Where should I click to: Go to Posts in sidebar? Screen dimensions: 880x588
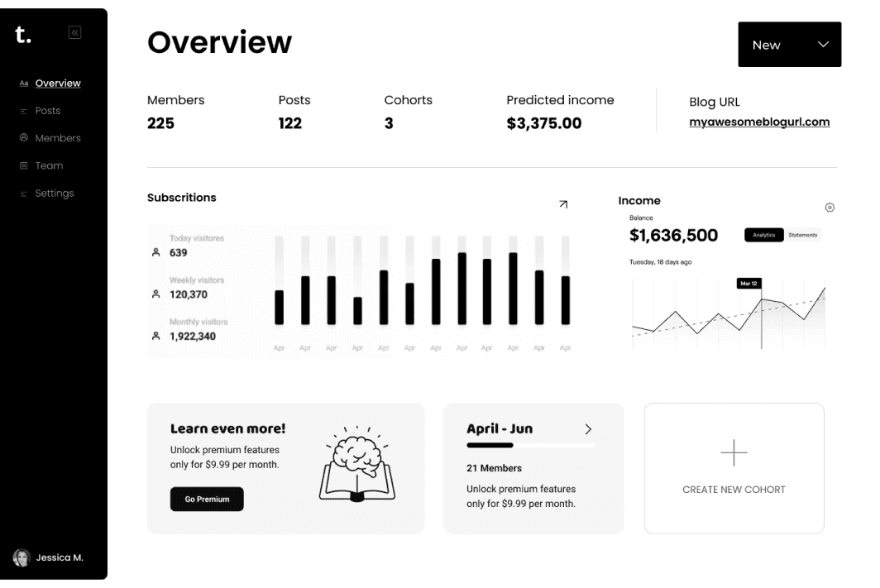click(x=48, y=111)
